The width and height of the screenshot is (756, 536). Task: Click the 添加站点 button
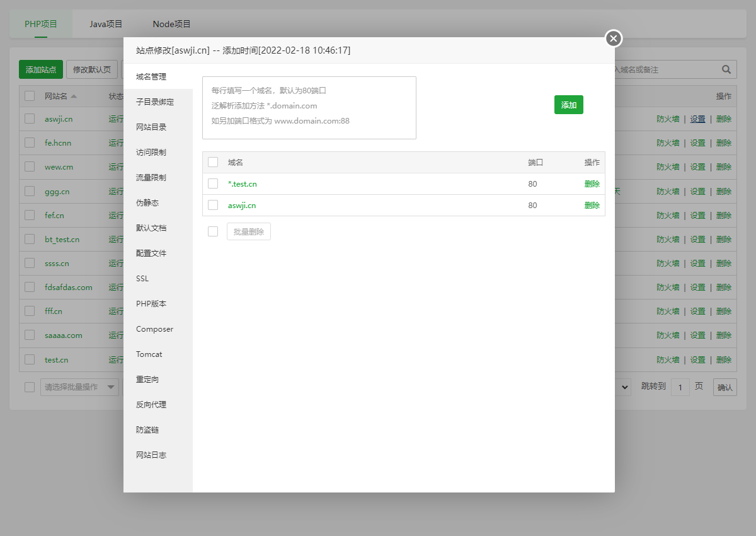click(40, 69)
